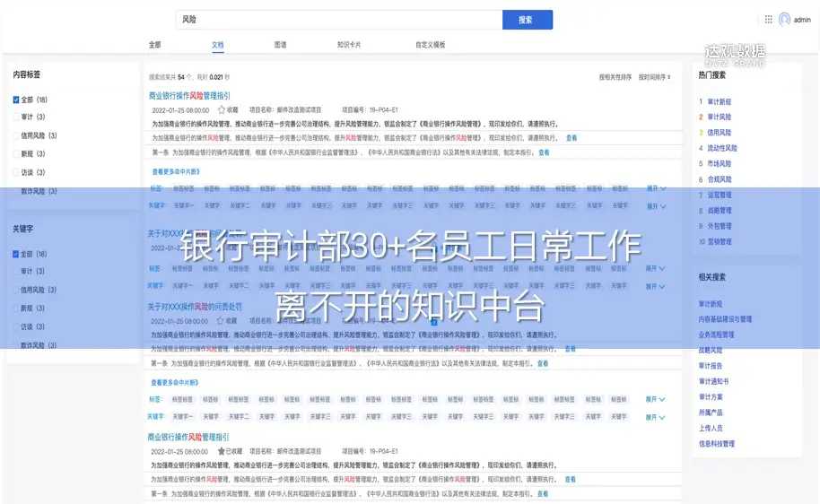The image size is (820, 504).
Task: Tick the 审计 checkbox under 内容标签
Action: [16, 117]
